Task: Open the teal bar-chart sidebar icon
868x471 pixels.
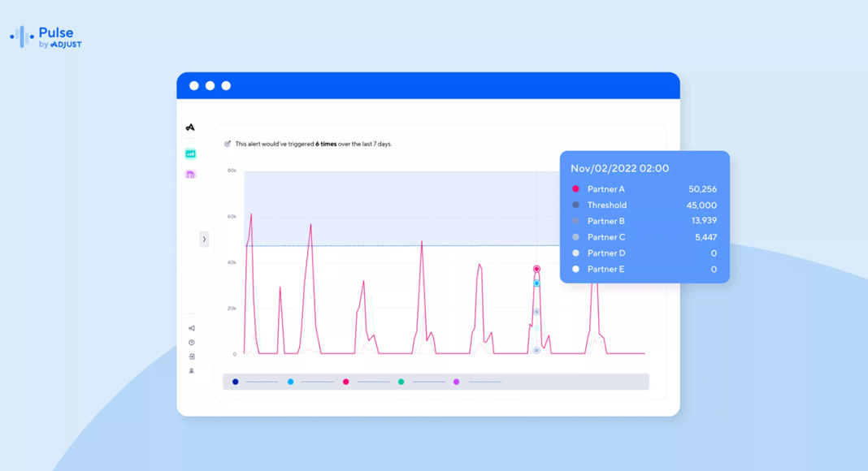Action: click(x=190, y=153)
